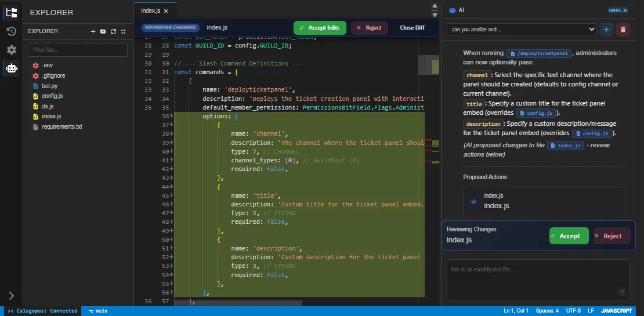
Task: Open the Settings gear in activity bar
Action: click(x=12, y=50)
